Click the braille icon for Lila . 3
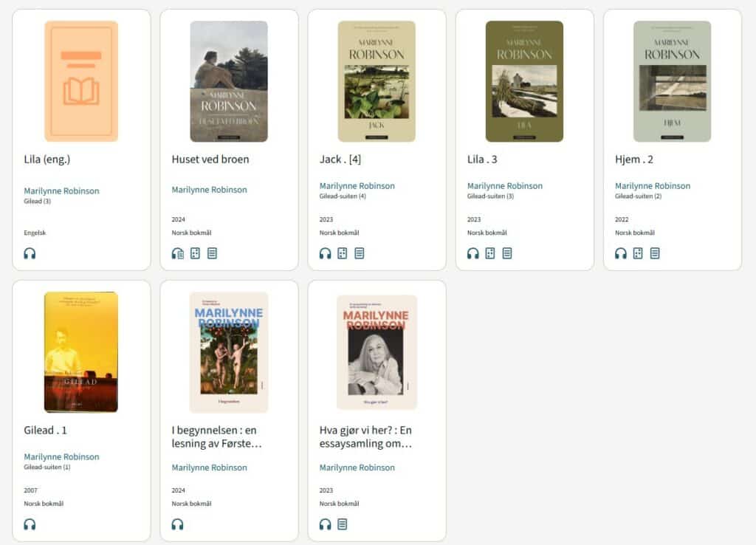756x545 pixels. pos(490,253)
